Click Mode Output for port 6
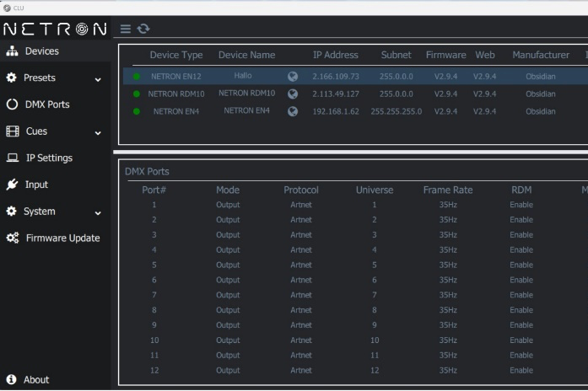The width and height of the screenshot is (588, 391). (228, 280)
